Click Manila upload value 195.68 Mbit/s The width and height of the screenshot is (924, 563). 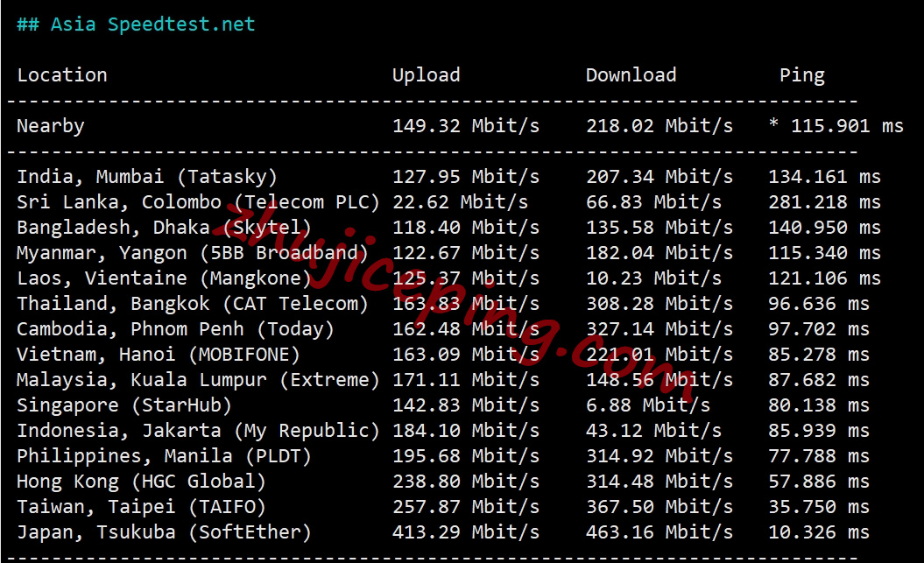click(466, 454)
